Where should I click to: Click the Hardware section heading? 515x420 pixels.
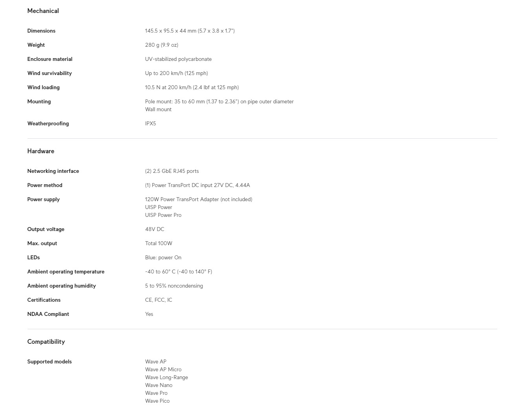click(40, 151)
